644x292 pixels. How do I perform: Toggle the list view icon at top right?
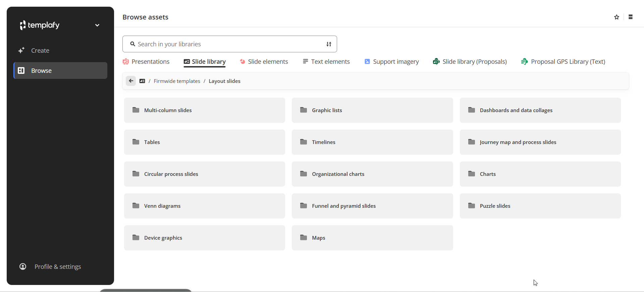tap(631, 17)
